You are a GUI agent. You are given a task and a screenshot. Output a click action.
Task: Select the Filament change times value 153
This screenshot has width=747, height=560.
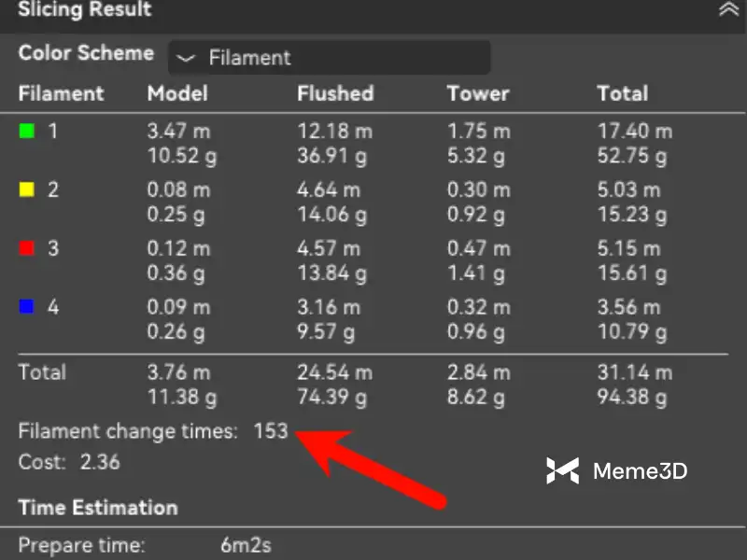click(x=271, y=432)
